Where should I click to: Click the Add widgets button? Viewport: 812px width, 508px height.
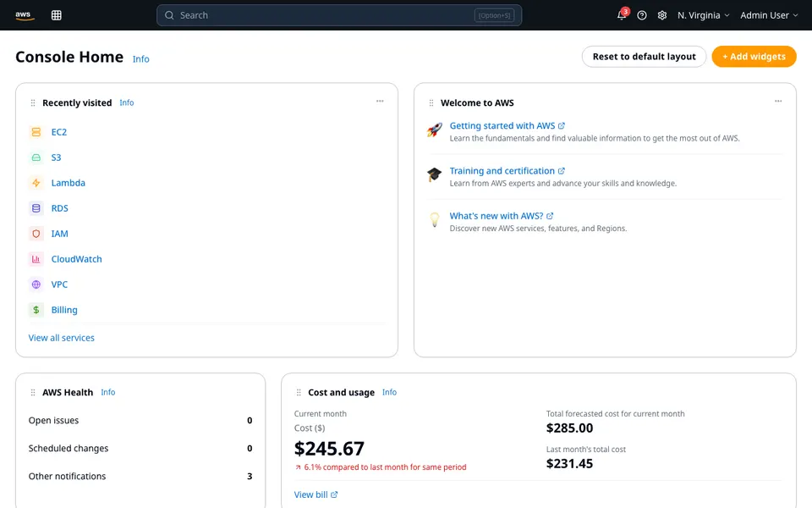click(754, 57)
